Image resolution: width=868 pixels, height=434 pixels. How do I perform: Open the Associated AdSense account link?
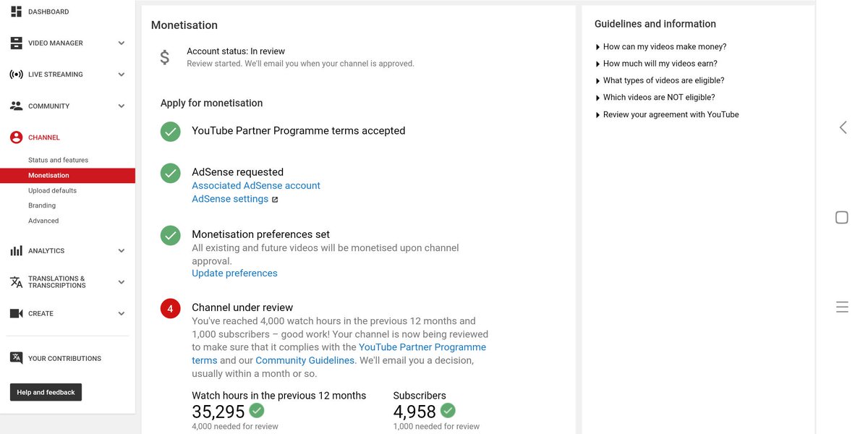(256, 186)
